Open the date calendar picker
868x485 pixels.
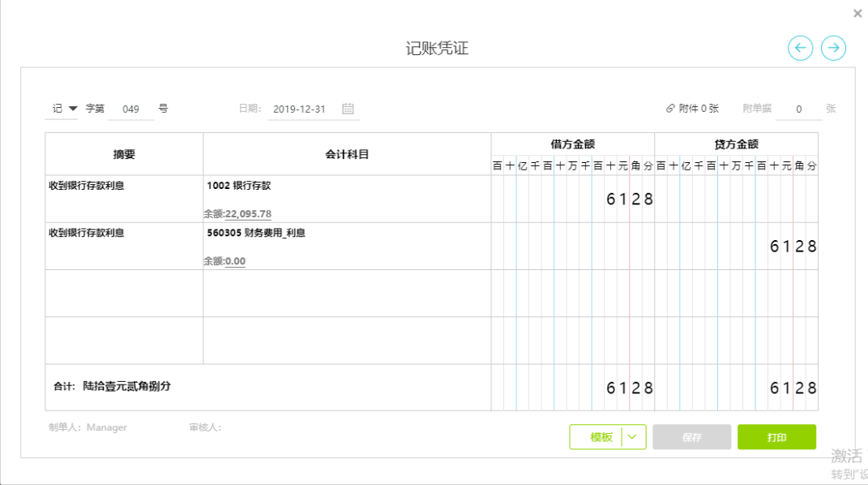click(348, 109)
